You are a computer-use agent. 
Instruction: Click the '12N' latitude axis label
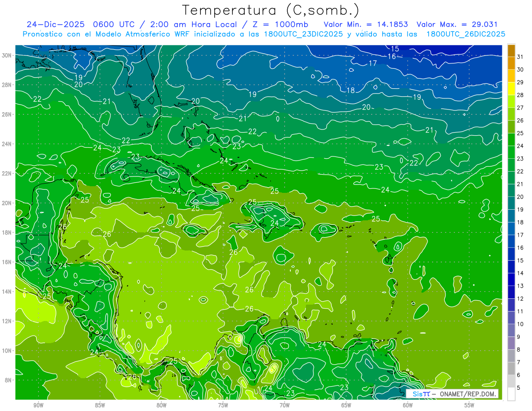[x=7, y=321]
